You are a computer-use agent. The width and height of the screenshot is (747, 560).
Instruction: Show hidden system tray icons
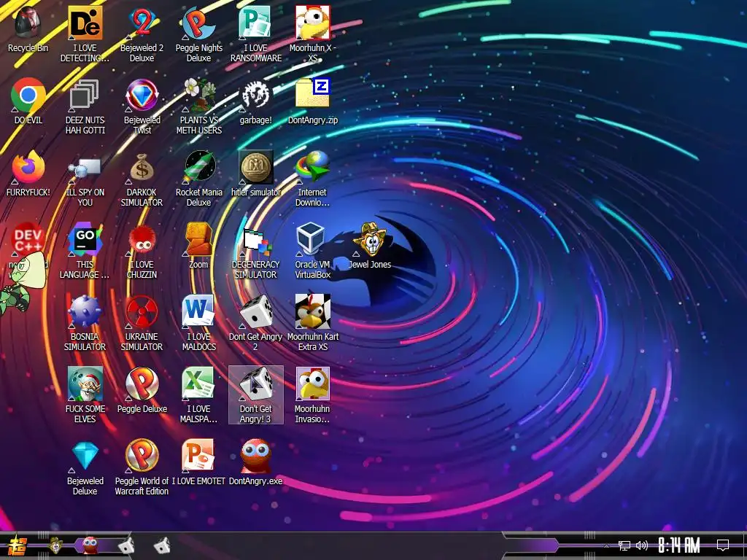click(606, 545)
